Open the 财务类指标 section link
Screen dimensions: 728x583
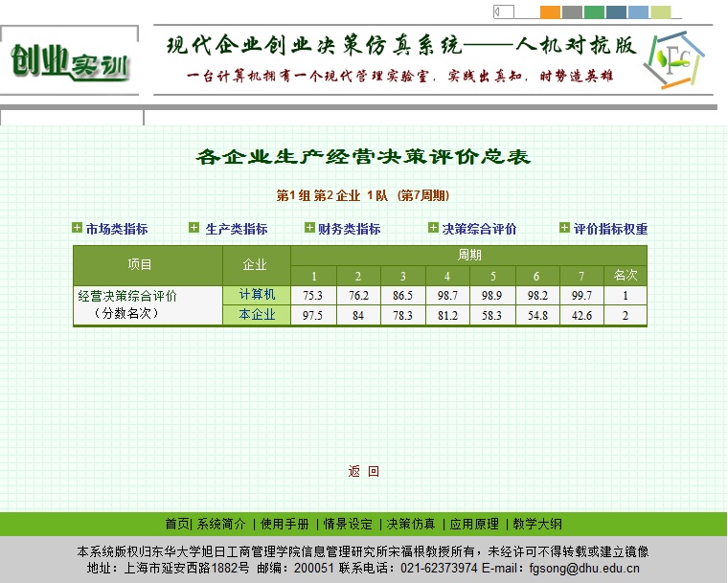click(x=349, y=229)
